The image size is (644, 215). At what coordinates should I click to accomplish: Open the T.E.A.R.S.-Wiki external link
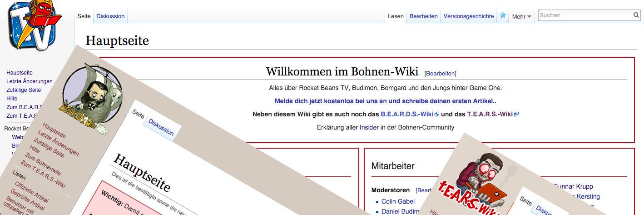click(493, 114)
